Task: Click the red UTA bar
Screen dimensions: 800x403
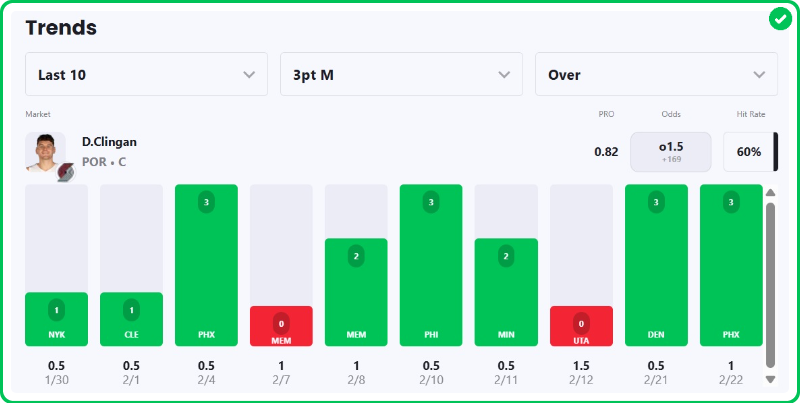Action: click(x=581, y=325)
